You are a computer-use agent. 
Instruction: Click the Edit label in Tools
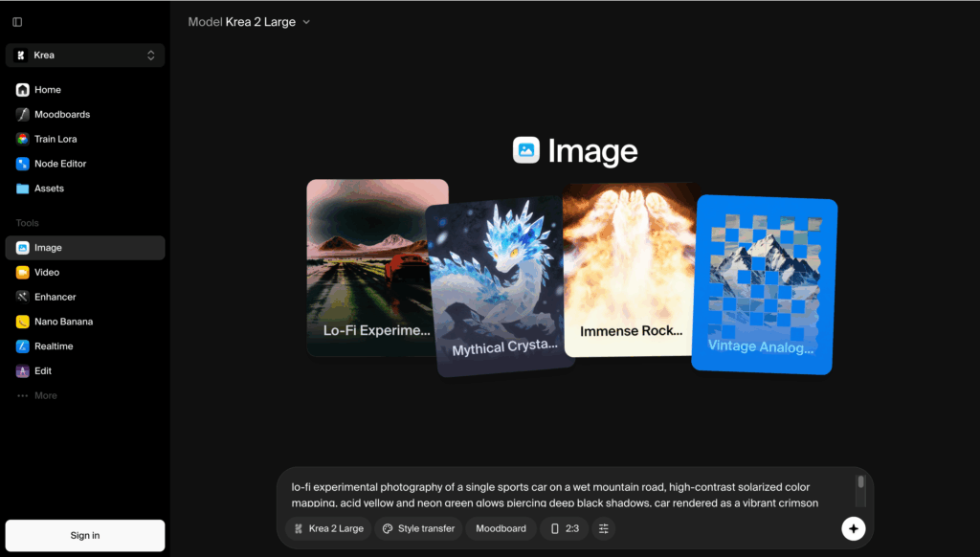tap(43, 370)
